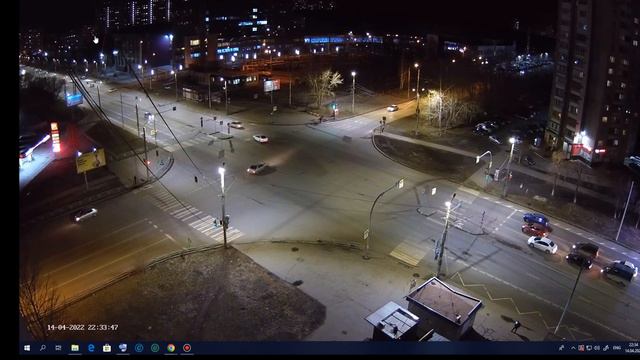Image resolution: width=640 pixels, height=360 pixels.
Task: Open taskbar search magnifier
Action: (x=43, y=348)
